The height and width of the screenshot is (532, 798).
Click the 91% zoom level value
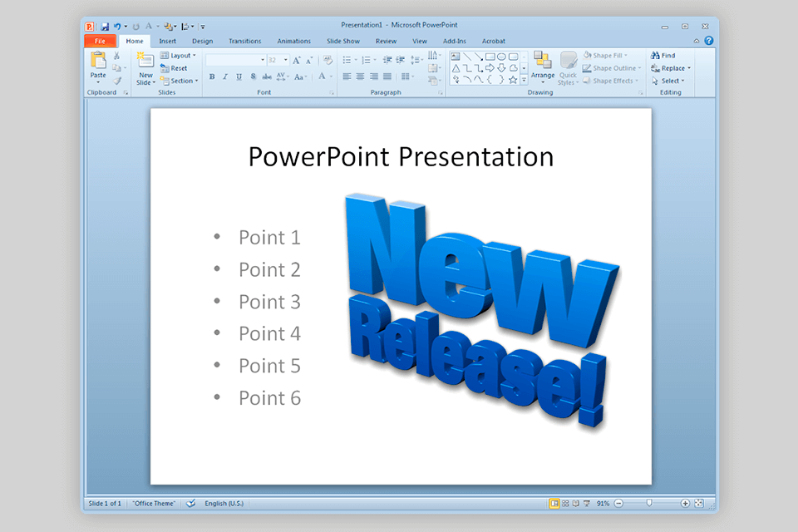click(x=603, y=504)
